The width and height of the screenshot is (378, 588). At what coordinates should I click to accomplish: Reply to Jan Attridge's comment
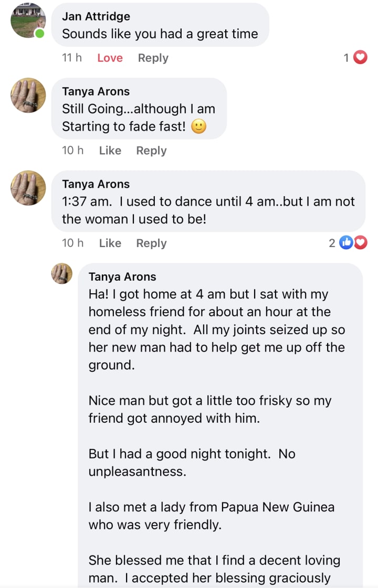pos(153,58)
